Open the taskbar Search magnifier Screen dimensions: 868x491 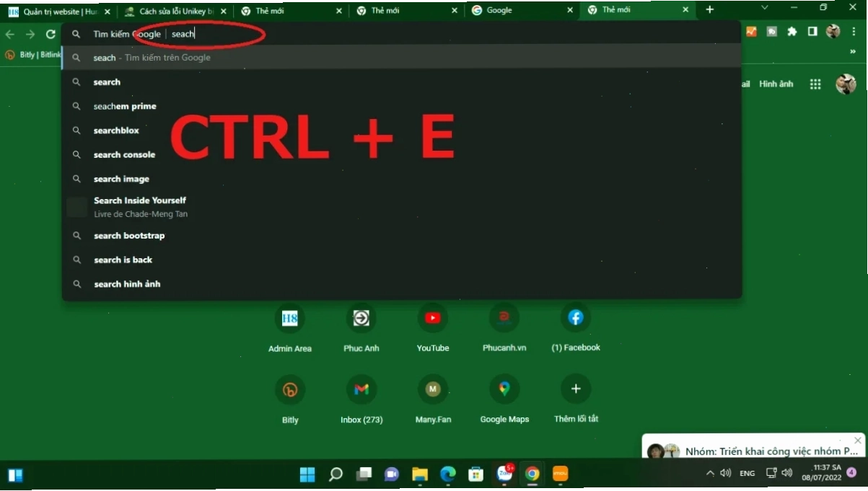[336, 474]
